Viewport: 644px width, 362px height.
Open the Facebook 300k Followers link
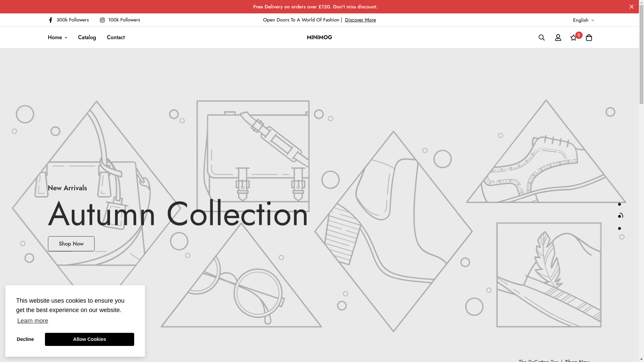click(x=68, y=20)
